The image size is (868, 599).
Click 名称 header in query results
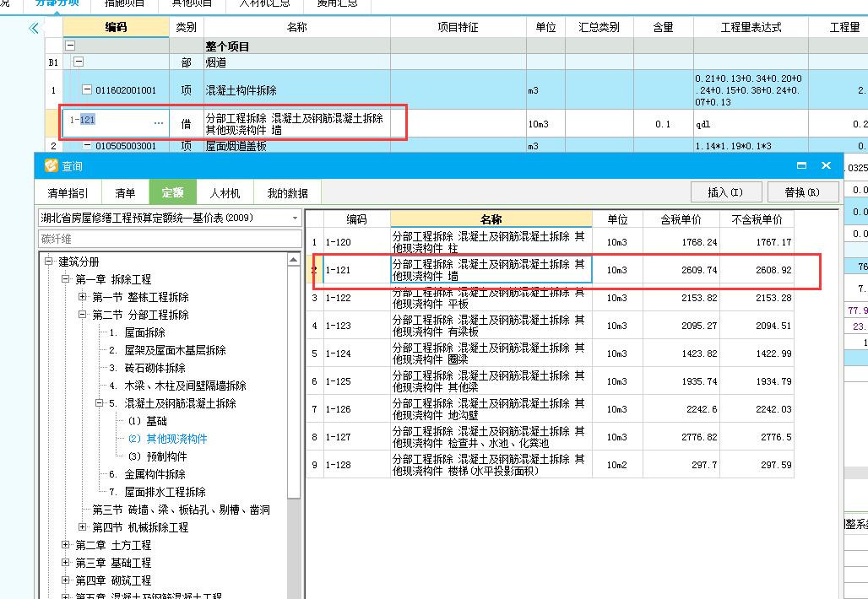(491, 219)
